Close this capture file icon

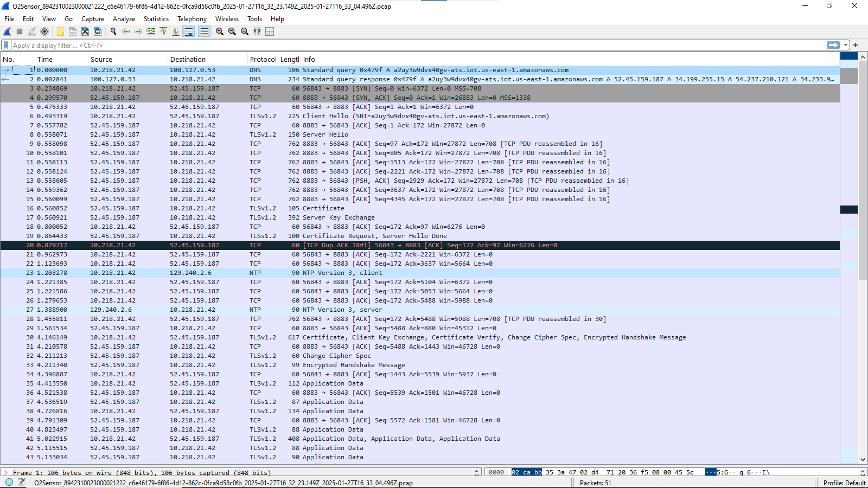85,31
